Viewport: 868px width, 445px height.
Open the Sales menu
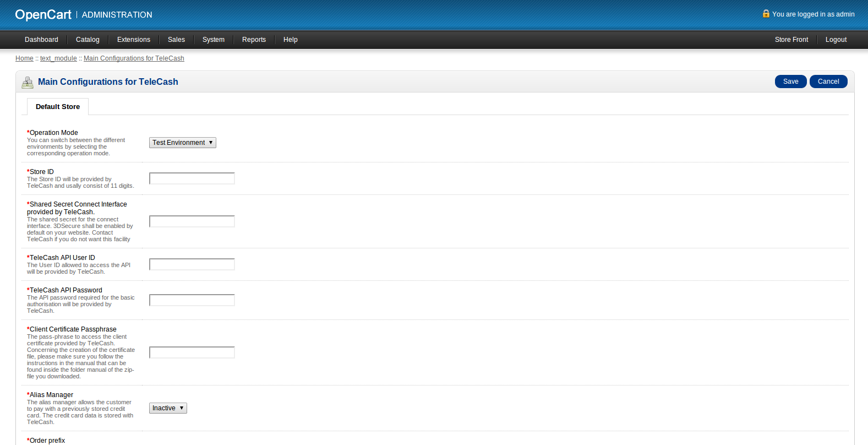176,40
